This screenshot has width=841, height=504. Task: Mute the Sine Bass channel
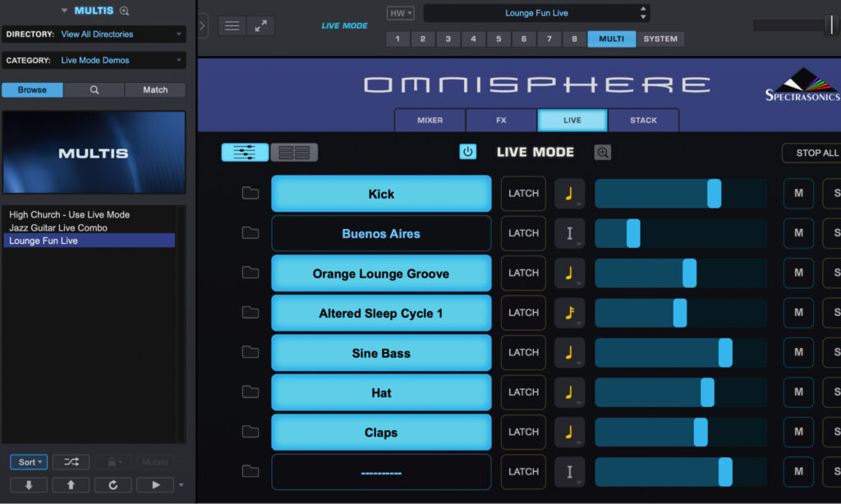click(x=797, y=352)
